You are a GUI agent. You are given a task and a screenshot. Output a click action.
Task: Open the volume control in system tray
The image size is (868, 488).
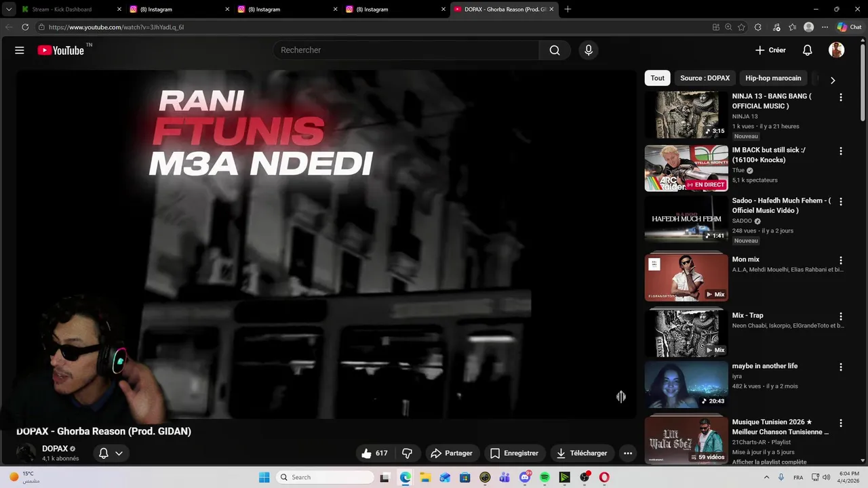826,477
